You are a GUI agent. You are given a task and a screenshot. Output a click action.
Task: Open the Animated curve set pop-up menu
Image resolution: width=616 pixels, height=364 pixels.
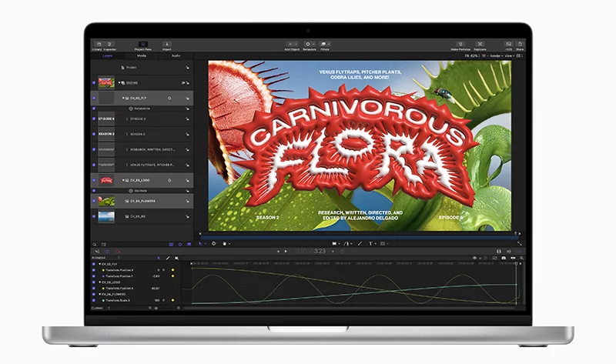pyautogui.click(x=105, y=258)
